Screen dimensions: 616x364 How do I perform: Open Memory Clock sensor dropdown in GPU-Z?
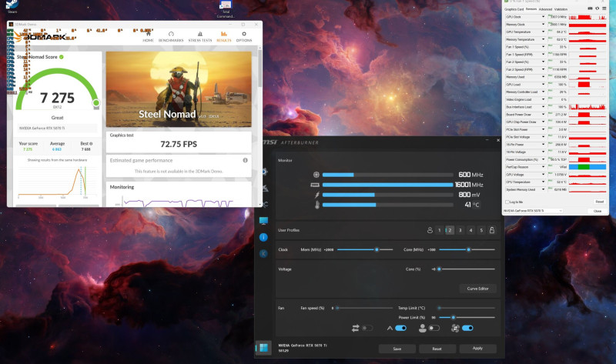(543, 25)
